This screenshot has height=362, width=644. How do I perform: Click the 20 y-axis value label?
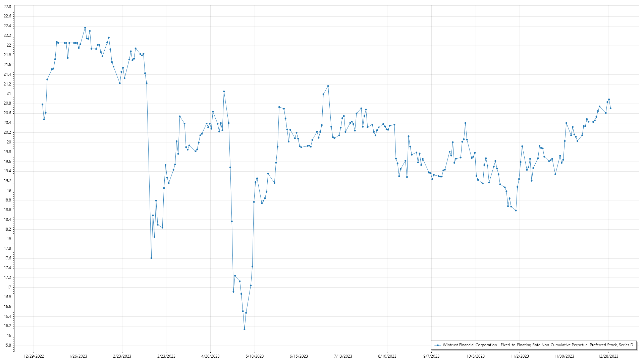tap(9, 142)
